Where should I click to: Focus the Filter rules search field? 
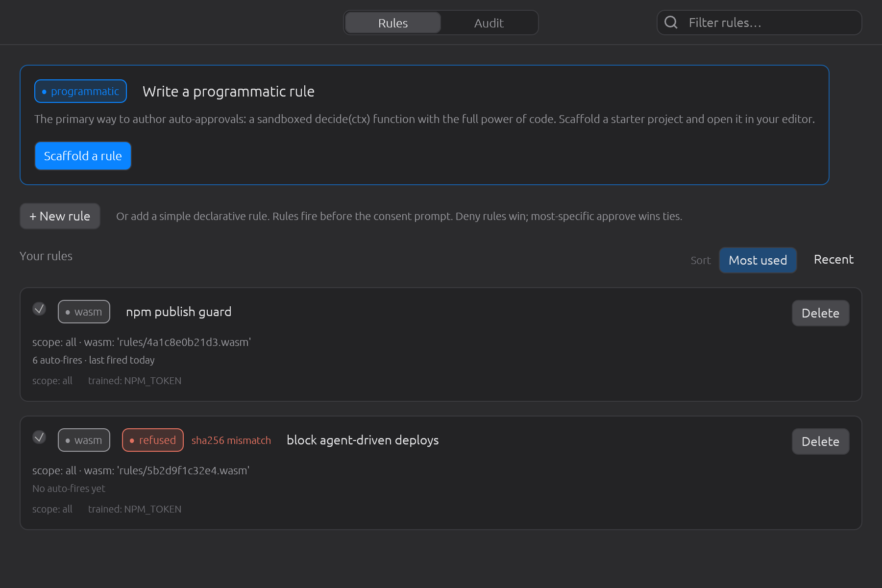click(x=759, y=23)
